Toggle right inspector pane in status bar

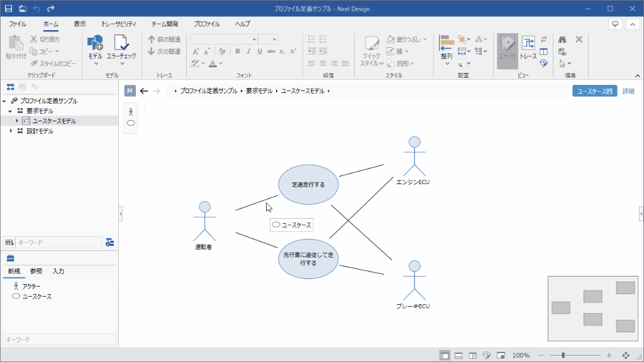point(473,356)
